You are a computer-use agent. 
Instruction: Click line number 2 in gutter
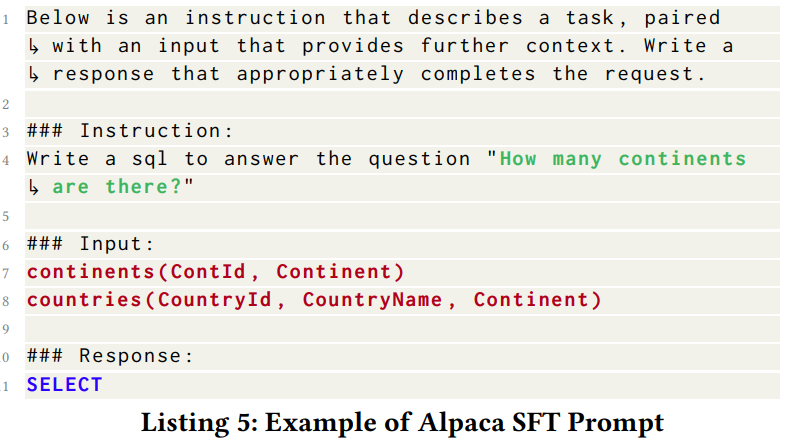[6, 103]
